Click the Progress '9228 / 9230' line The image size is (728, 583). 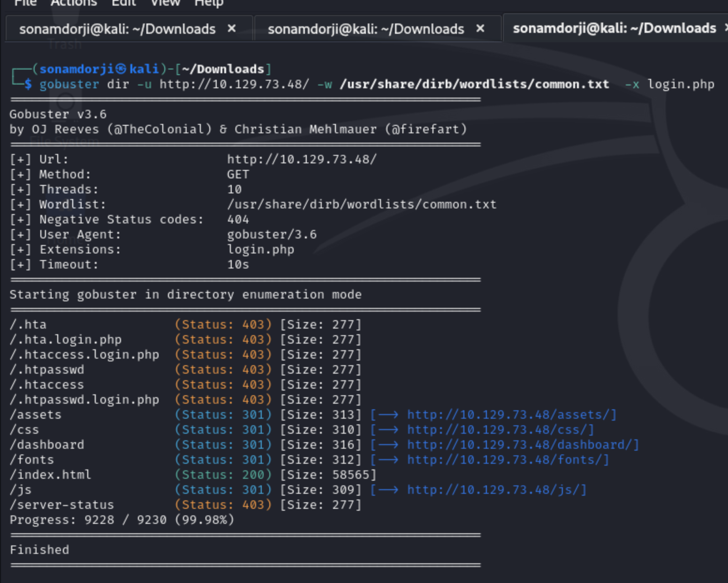[x=121, y=520]
